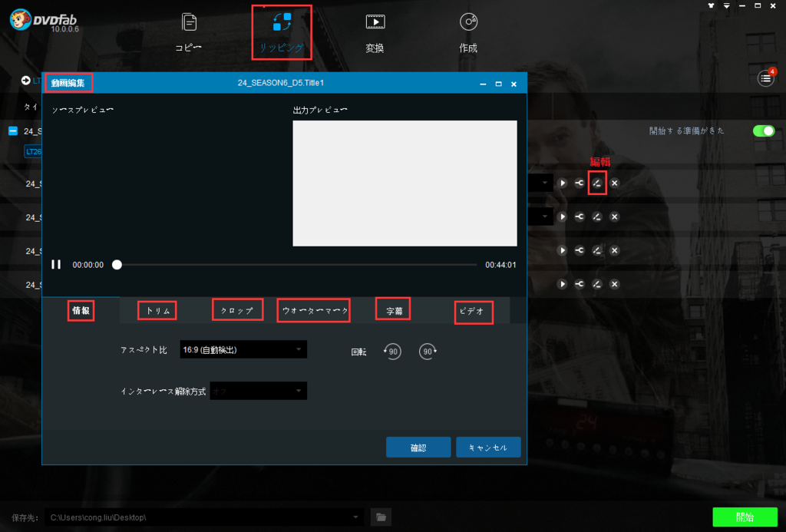Select the 情報 tab
Image resolution: width=786 pixels, height=532 pixels.
pos(81,310)
